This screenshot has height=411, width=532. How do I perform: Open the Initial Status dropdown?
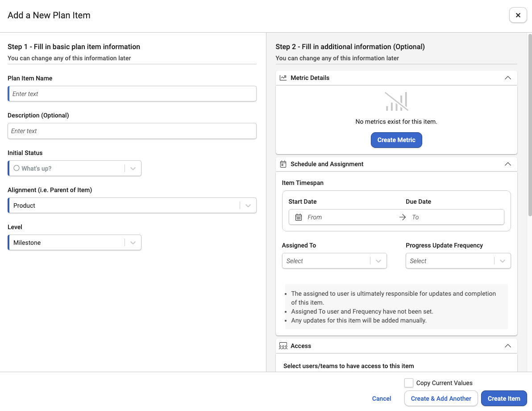[75, 168]
